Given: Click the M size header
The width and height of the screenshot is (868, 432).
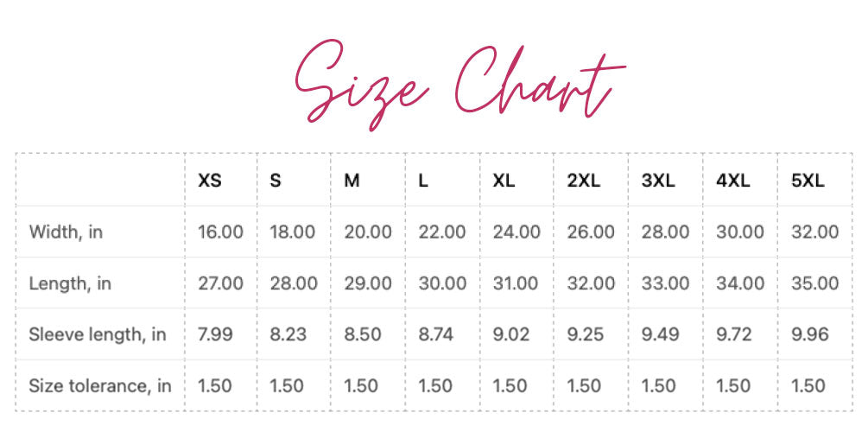Looking at the screenshot, I should (x=352, y=180).
